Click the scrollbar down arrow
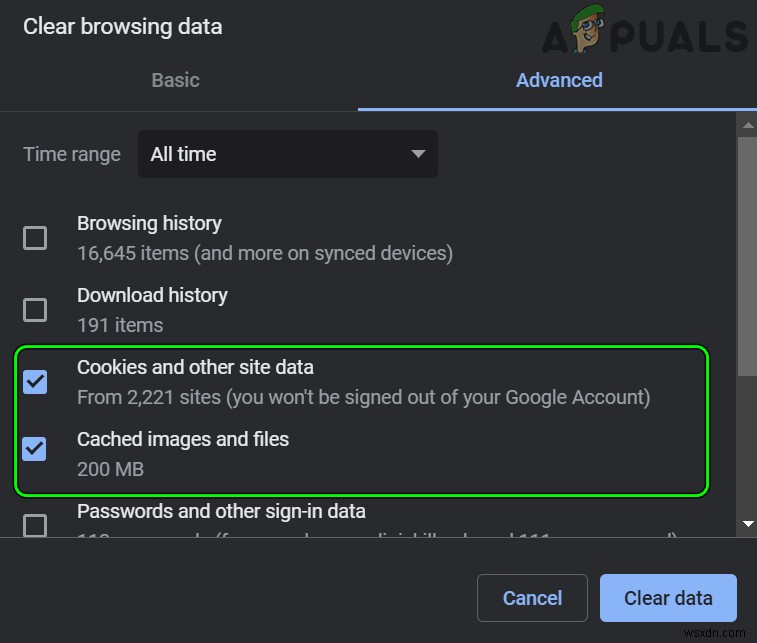Screen dimensions: 757x643 pyautogui.click(x=747, y=523)
